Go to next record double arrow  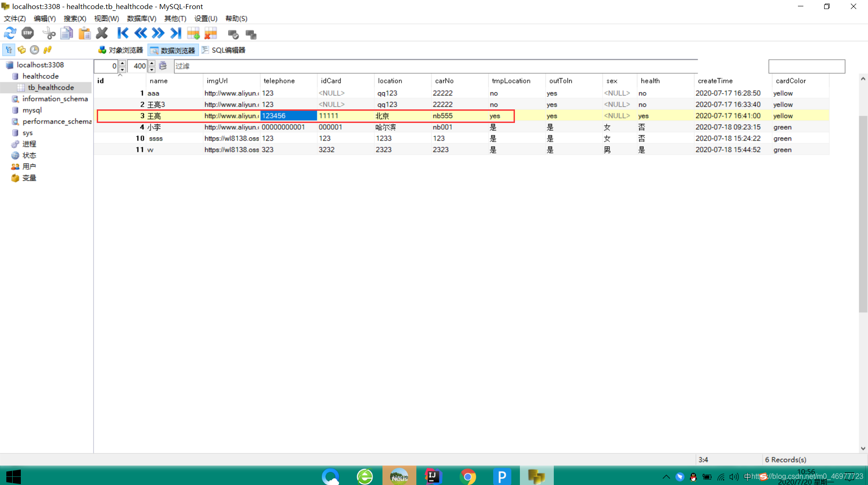click(x=158, y=33)
